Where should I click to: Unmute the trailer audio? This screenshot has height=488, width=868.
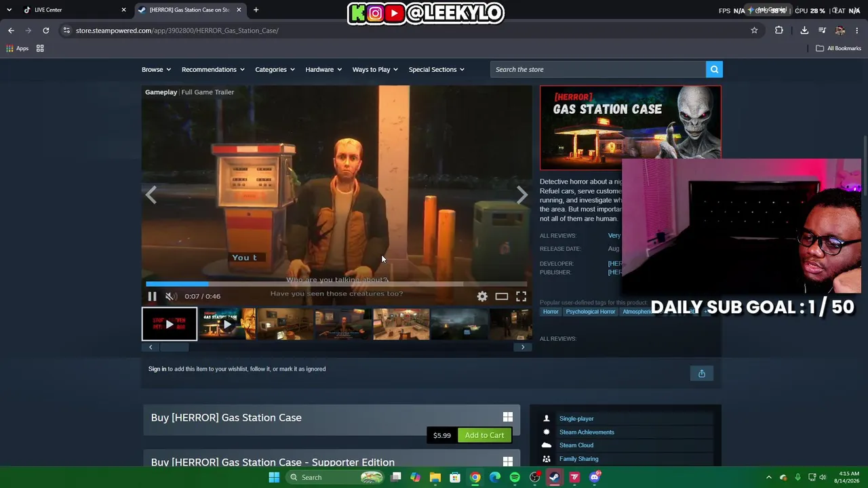tap(171, 296)
